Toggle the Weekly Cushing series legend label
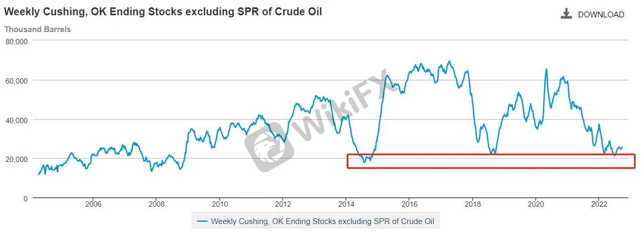644x234 pixels. coord(324,221)
